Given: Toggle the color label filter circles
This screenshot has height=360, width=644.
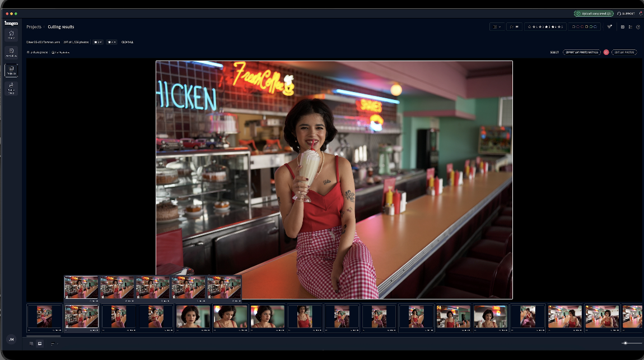Looking at the screenshot, I should click(x=585, y=26).
